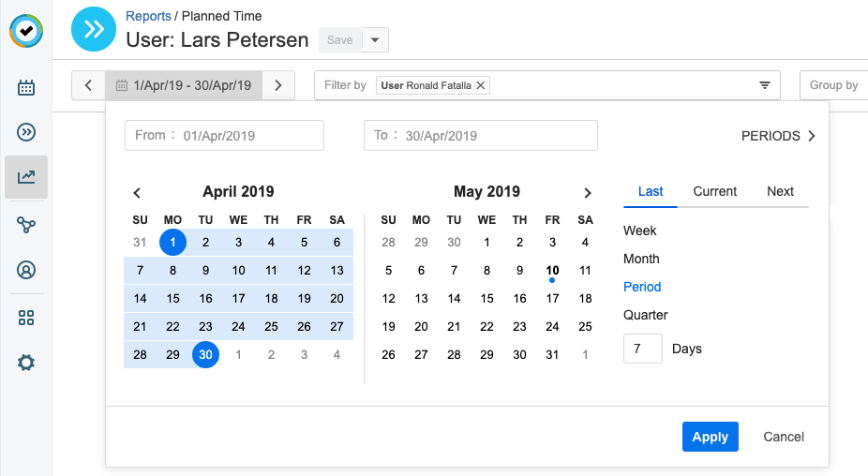Image resolution: width=868 pixels, height=476 pixels.
Task: Open the reports chart sidebar icon
Action: pyautogui.click(x=26, y=177)
